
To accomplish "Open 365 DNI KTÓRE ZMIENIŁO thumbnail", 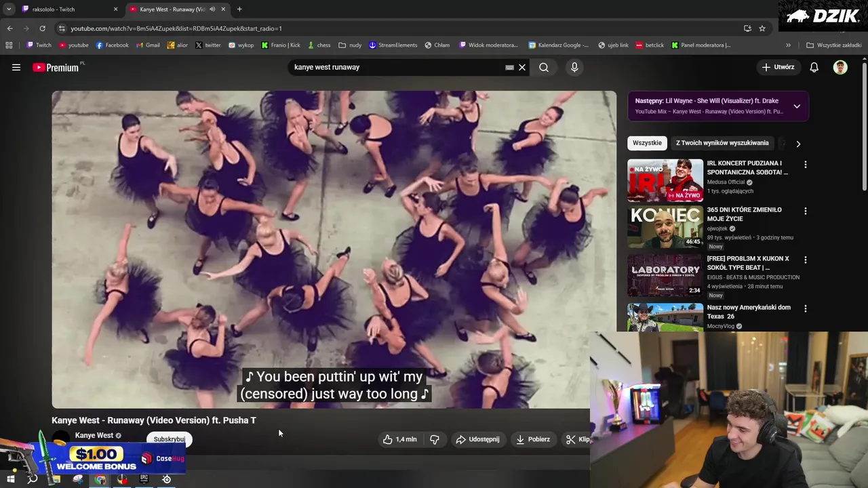I will [665, 227].
